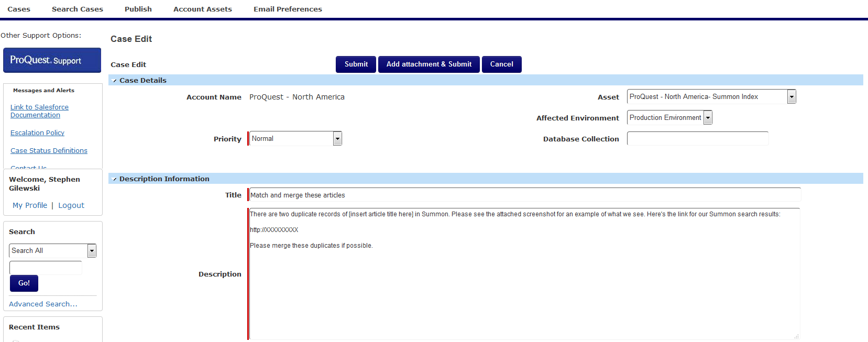Collapse the Description Information section
The width and height of the screenshot is (868, 342).
tap(115, 179)
